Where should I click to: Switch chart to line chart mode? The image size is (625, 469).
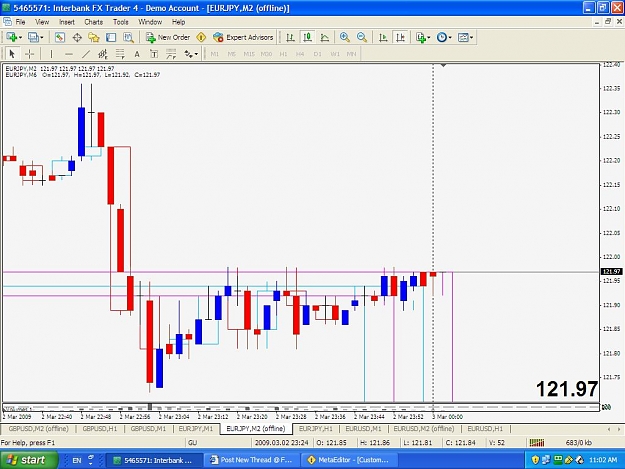[325, 37]
